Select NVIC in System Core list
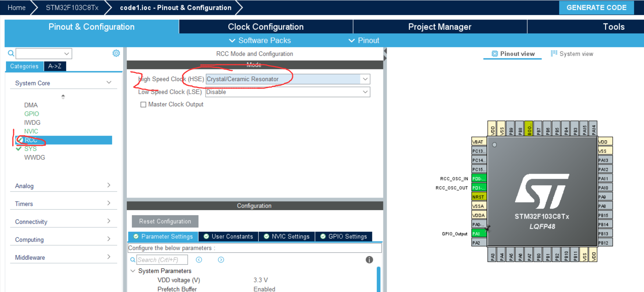Viewport: 644px width, 292px height. (x=31, y=131)
